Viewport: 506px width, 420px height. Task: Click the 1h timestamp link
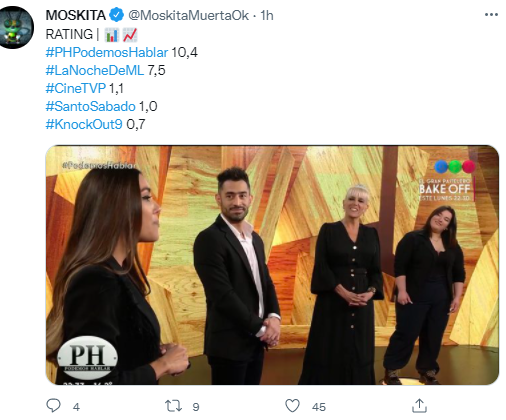pyautogui.click(x=267, y=15)
